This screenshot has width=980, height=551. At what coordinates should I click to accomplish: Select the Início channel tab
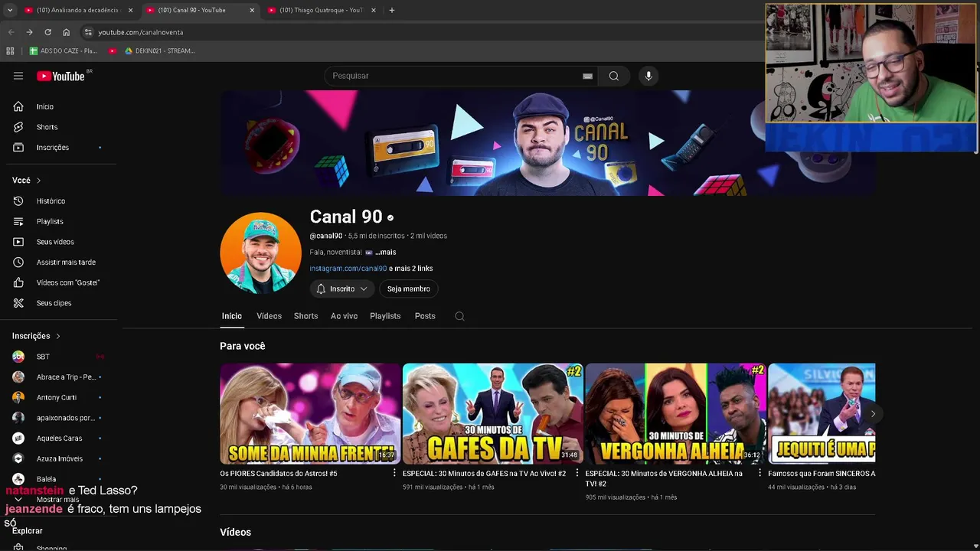[x=231, y=316]
